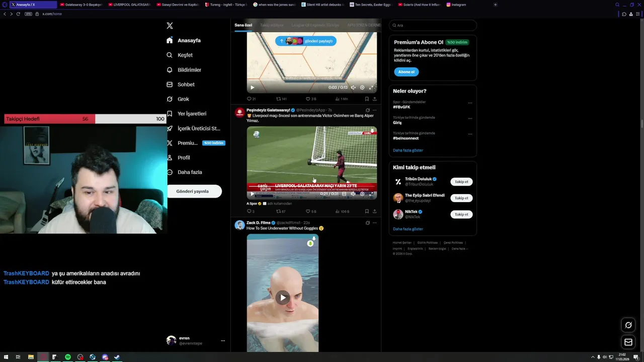Viewport: 644px width, 362px height.
Task: Follow NikTek
Action: 461,214
